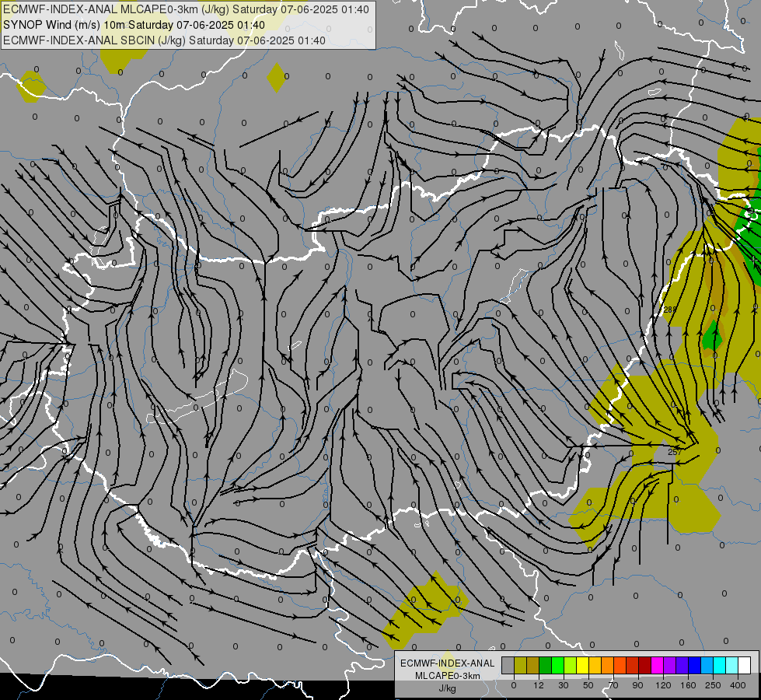Click the 70 tick label on legend

(x=613, y=685)
